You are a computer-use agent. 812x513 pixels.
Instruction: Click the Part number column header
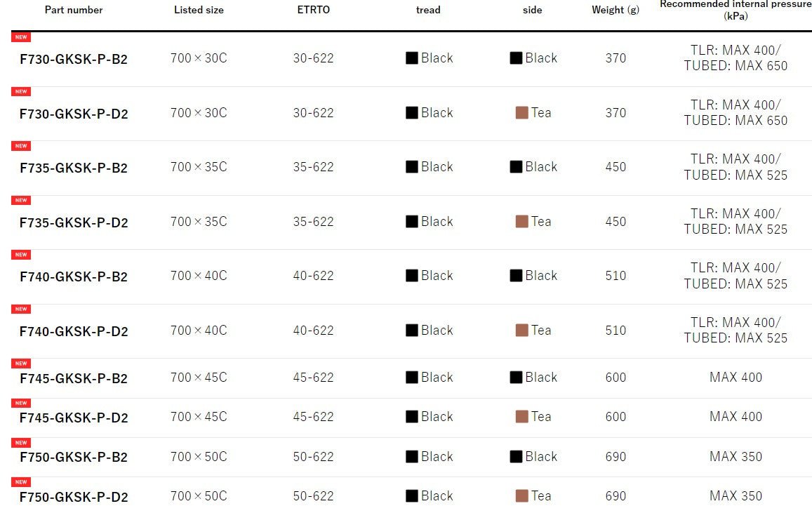(x=74, y=10)
